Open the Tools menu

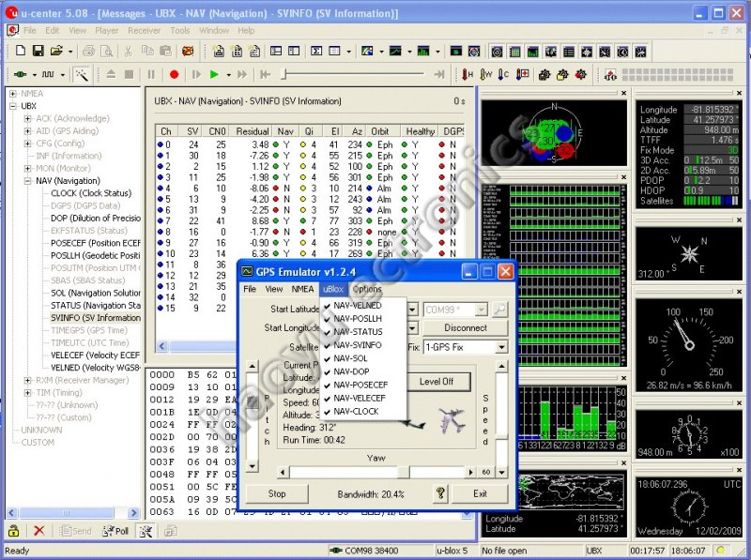tap(180, 31)
